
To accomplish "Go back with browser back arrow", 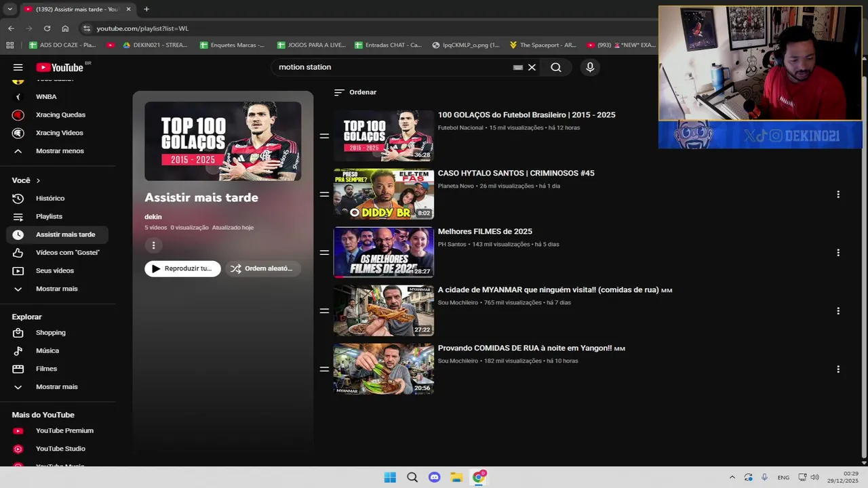I will click(x=11, y=28).
